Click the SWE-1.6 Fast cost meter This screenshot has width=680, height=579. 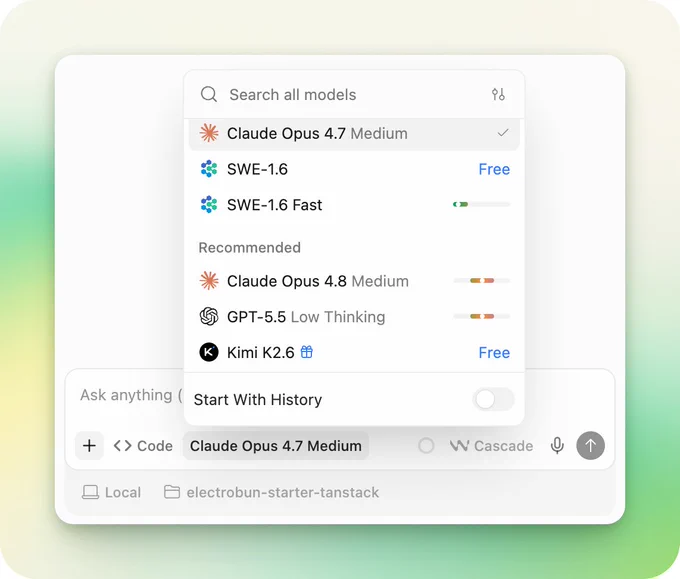[x=481, y=204]
